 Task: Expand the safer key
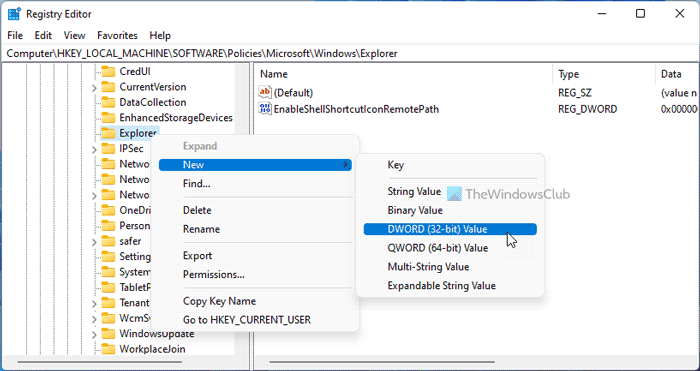94,242
